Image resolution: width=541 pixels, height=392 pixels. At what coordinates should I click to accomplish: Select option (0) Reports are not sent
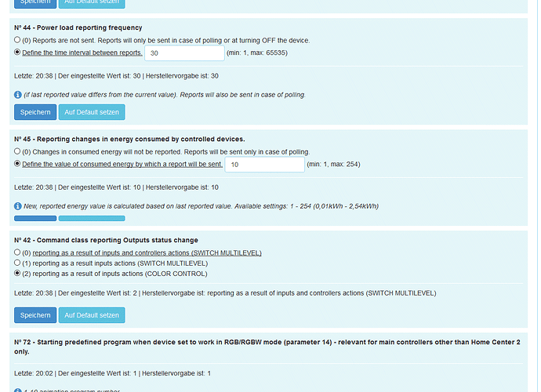click(x=17, y=40)
